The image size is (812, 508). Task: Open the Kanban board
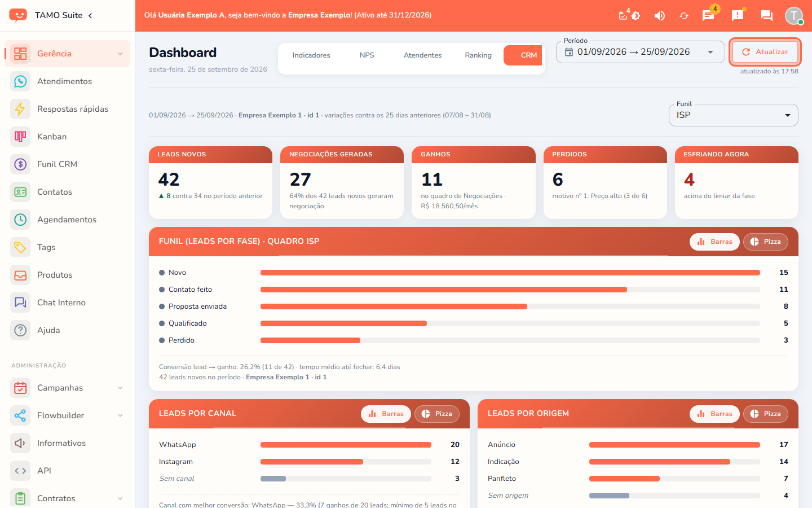(68, 137)
